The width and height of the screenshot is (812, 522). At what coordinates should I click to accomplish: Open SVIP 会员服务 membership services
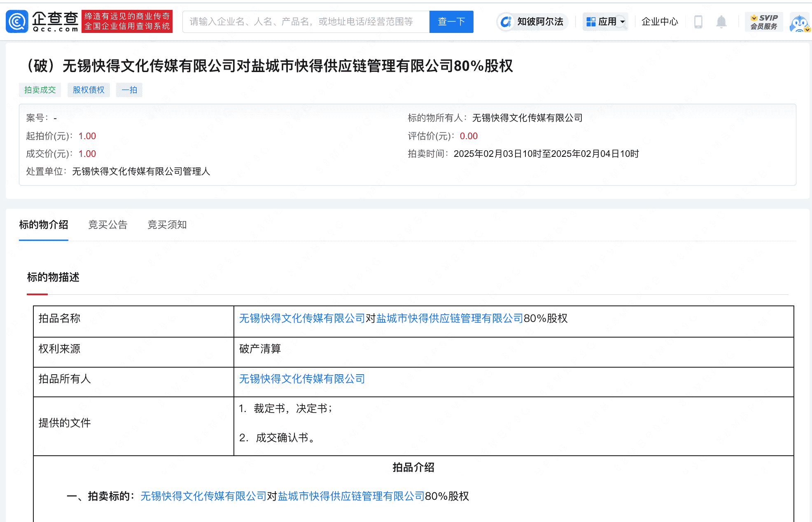764,21
